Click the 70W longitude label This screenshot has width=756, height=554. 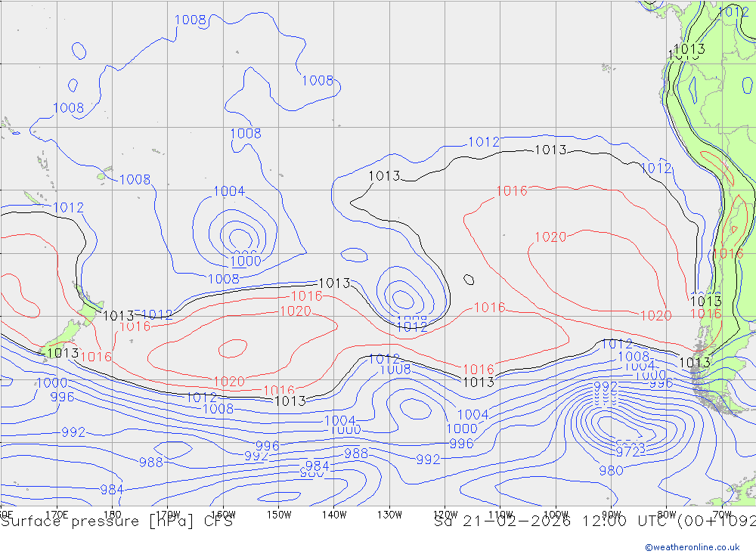(722, 515)
